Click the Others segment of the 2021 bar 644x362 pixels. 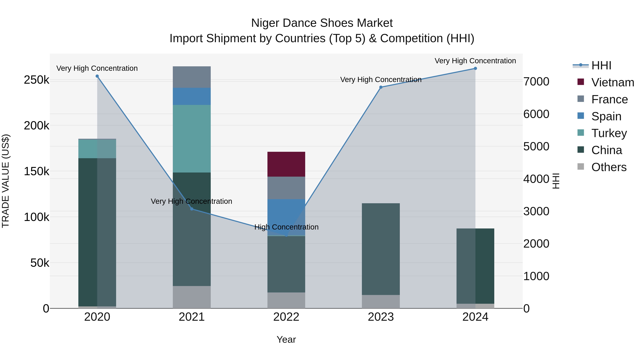point(192,297)
